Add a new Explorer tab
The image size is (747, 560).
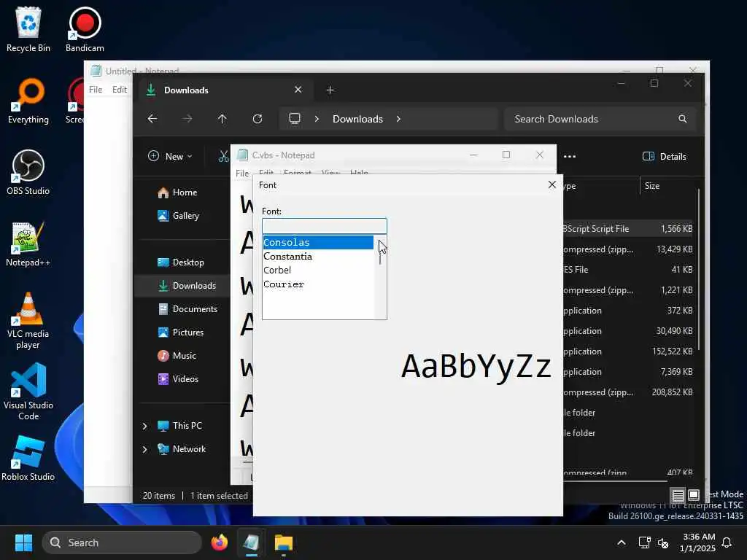click(330, 90)
